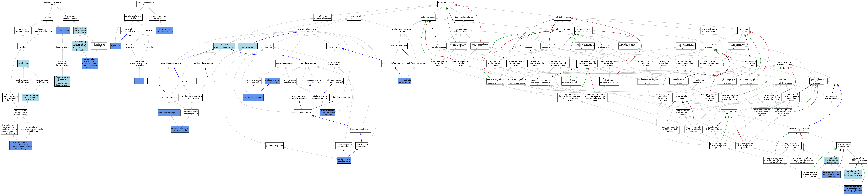868x195 pixels.
Task: Click the blue 'myoblast fate commitment' node
Action: (404, 81)
